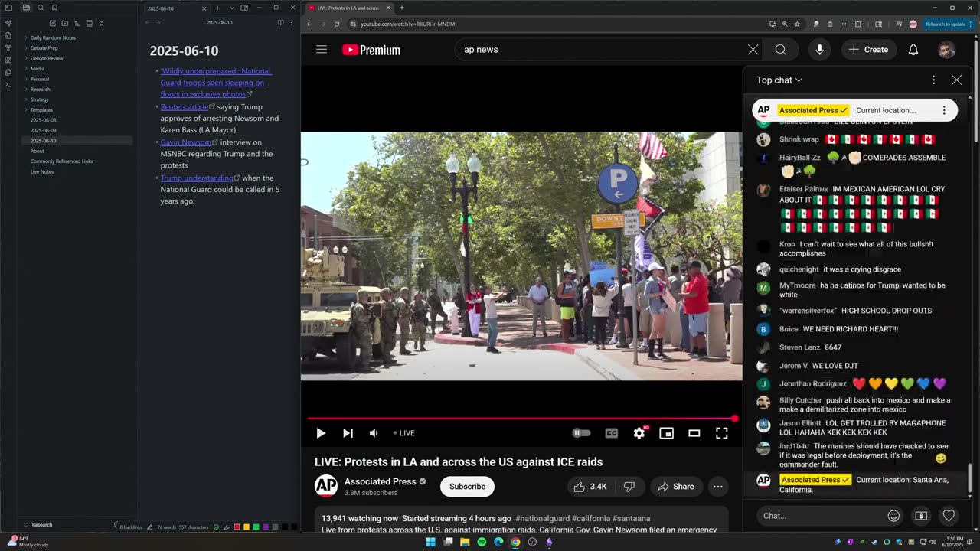
Task: Create a new folder in Obsidian
Action: [x=64, y=24]
